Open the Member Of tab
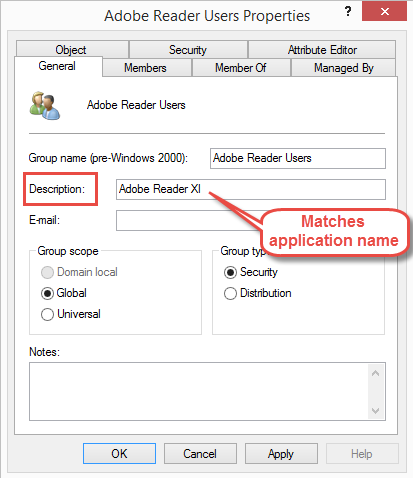 tap(241, 68)
